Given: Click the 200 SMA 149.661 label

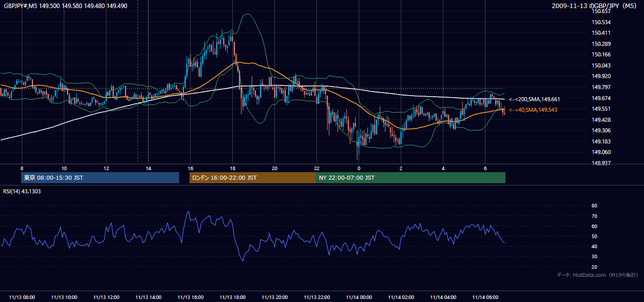Looking at the screenshot, I should click(x=535, y=99).
